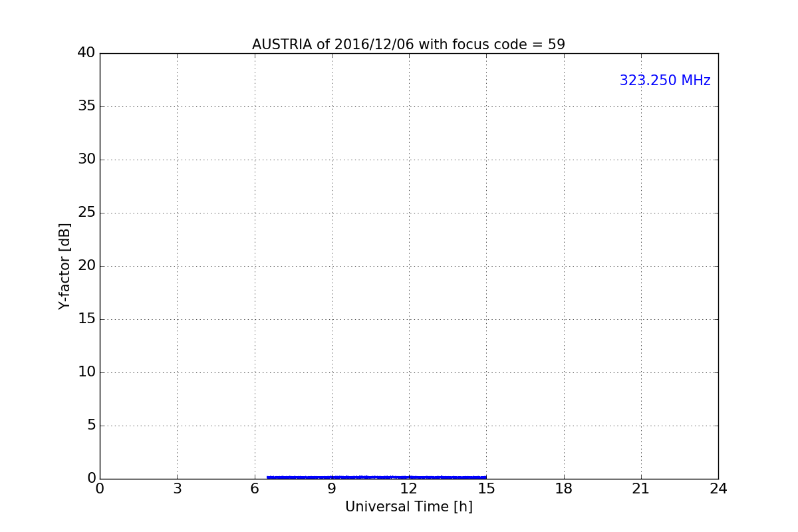Click y-axis tick label 15
The width and height of the screenshot is (798, 532).
(86, 319)
